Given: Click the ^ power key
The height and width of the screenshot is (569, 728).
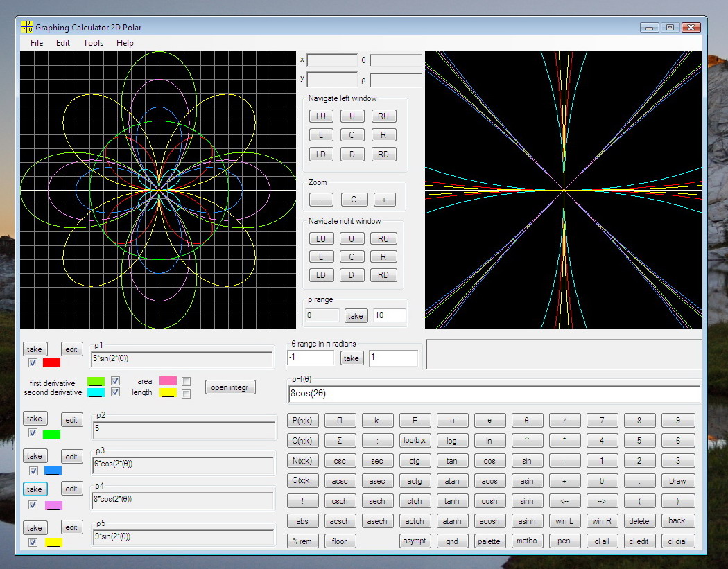Looking at the screenshot, I should point(526,441).
